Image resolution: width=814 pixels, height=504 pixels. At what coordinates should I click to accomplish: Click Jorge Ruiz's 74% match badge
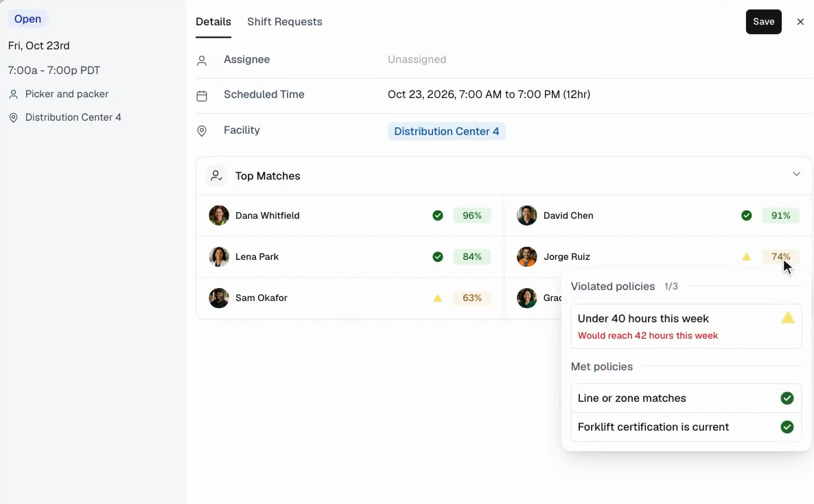click(781, 256)
